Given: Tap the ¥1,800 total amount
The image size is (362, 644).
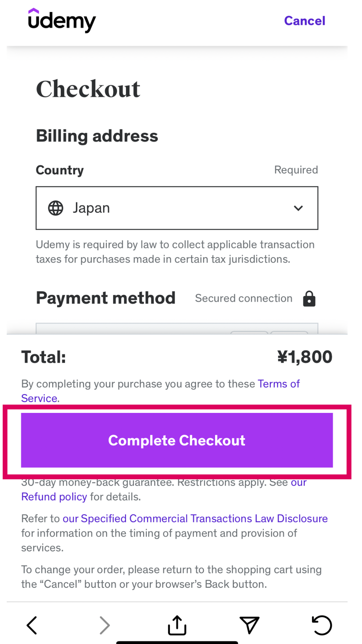Looking at the screenshot, I should (x=304, y=357).
